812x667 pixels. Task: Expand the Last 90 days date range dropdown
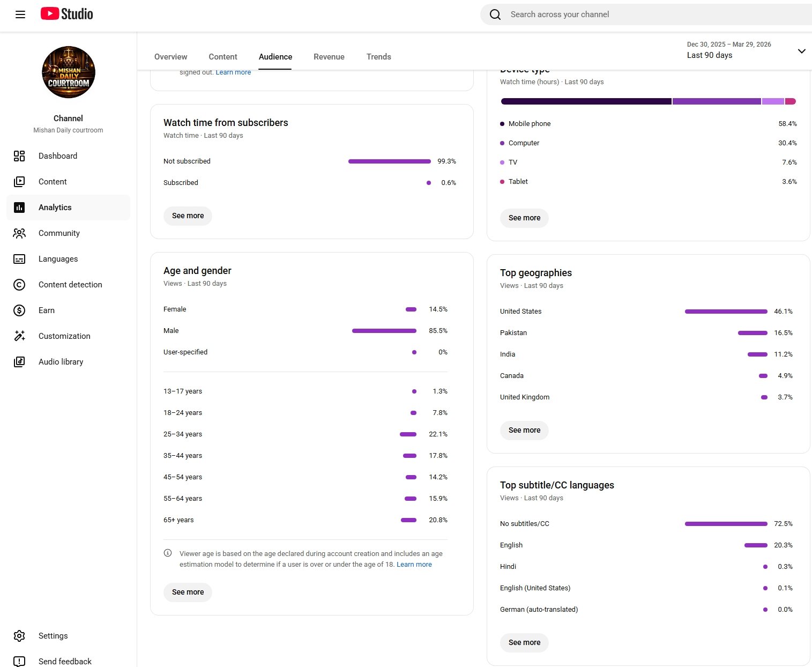click(801, 51)
